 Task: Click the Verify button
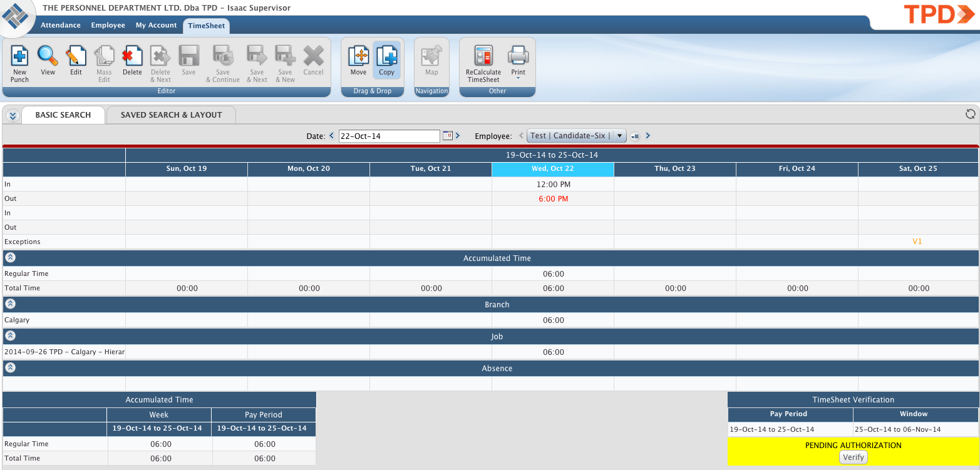pyautogui.click(x=853, y=457)
